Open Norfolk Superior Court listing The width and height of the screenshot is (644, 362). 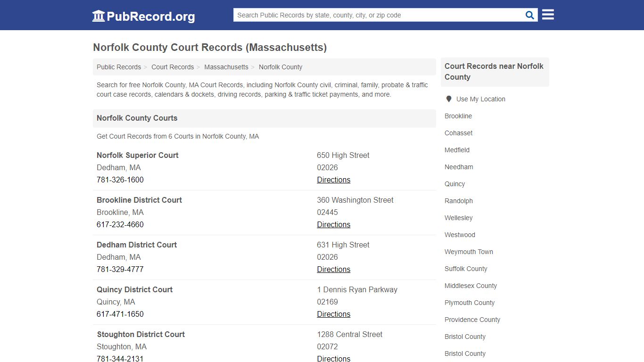click(x=138, y=155)
